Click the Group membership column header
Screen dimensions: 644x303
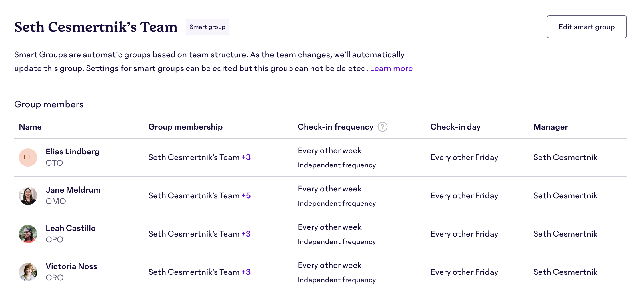click(x=185, y=127)
